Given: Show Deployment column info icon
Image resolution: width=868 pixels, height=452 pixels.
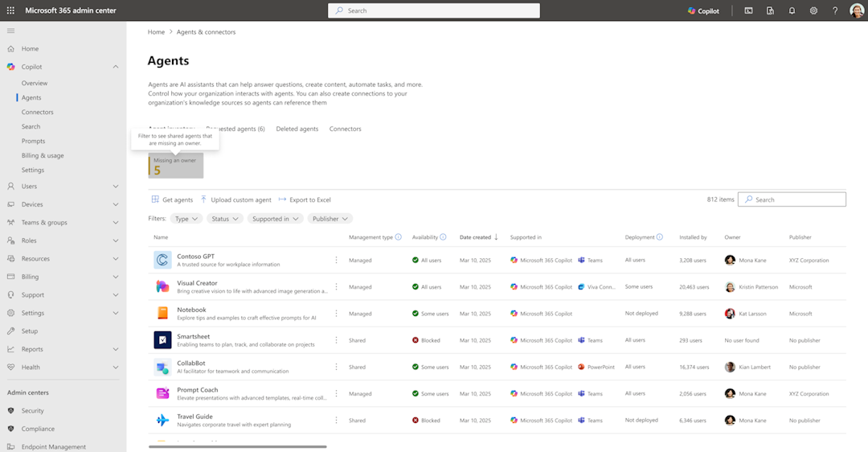Looking at the screenshot, I should [x=659, y=237].
